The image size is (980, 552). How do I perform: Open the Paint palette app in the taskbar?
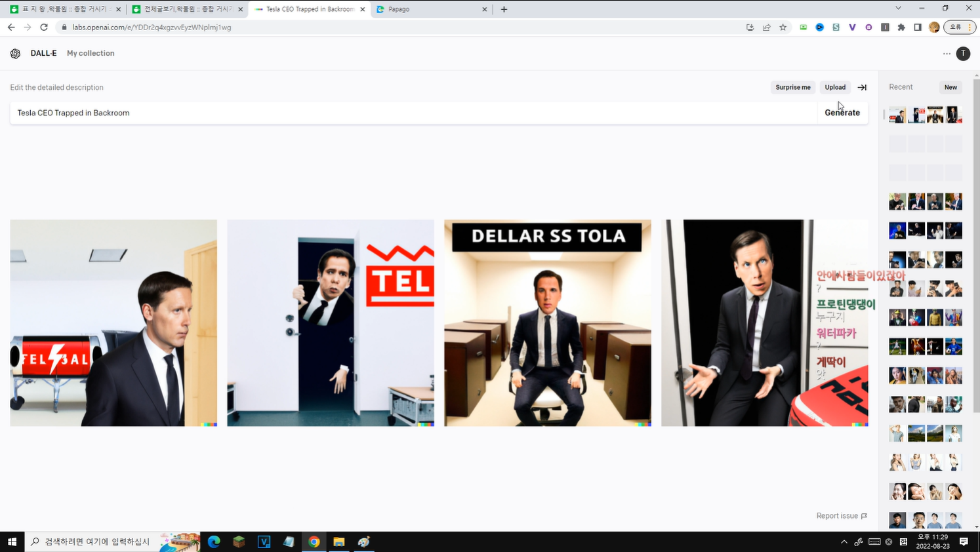point(363,542)
